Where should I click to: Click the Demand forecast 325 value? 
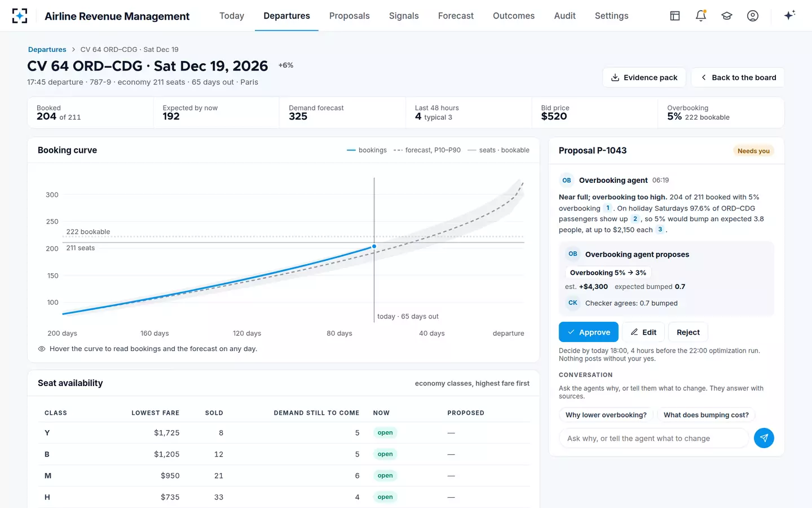[298, 116]
